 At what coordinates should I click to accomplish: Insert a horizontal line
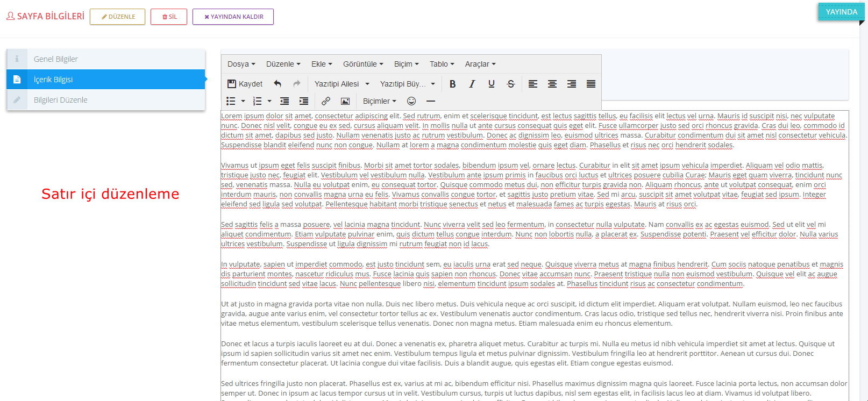[431, 101]
